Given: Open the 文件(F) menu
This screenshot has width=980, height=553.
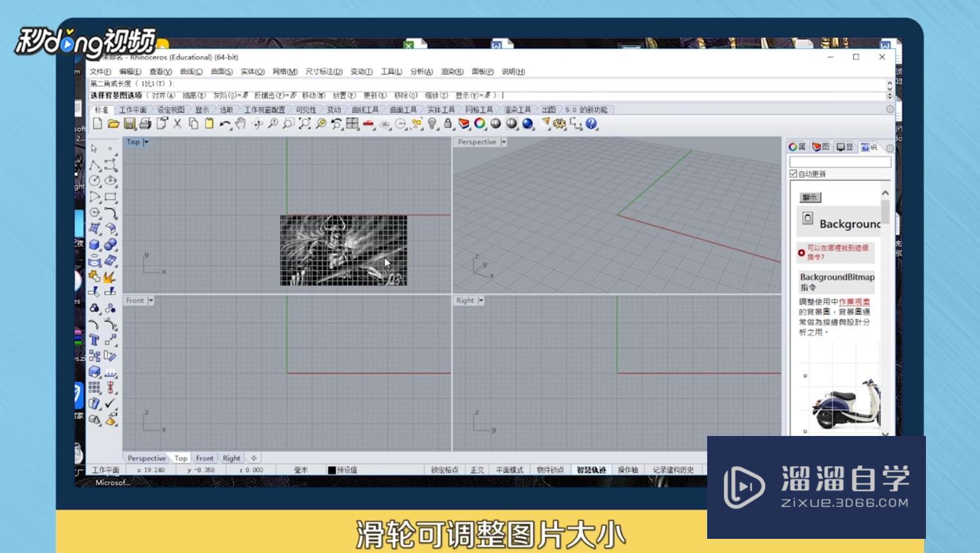Looking at the screenshot, I should click(x=100, y=71).
